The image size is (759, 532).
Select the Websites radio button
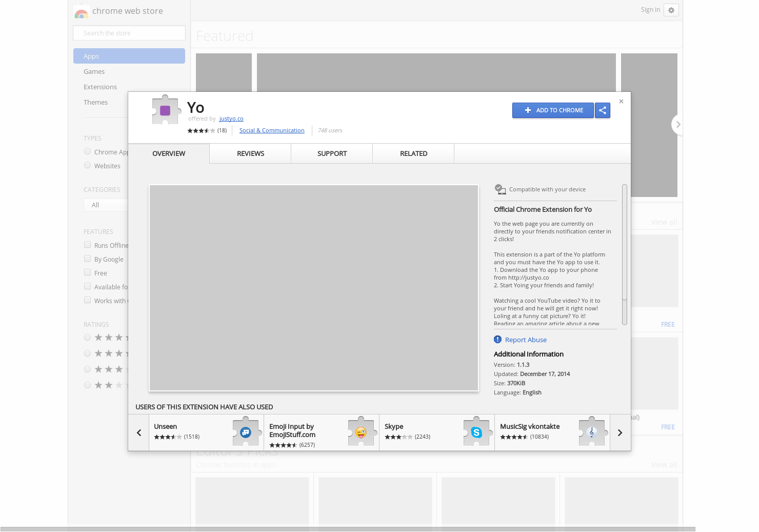click(x=87, y=165)
